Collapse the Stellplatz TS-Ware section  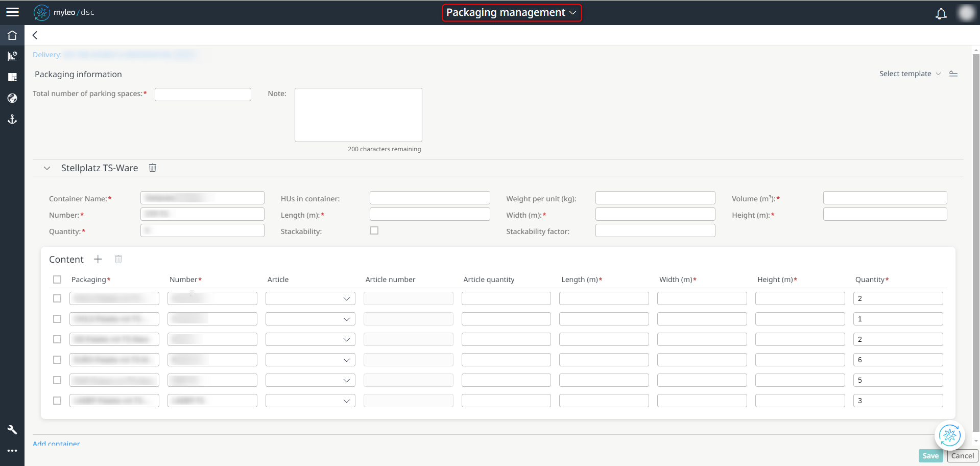46,168
